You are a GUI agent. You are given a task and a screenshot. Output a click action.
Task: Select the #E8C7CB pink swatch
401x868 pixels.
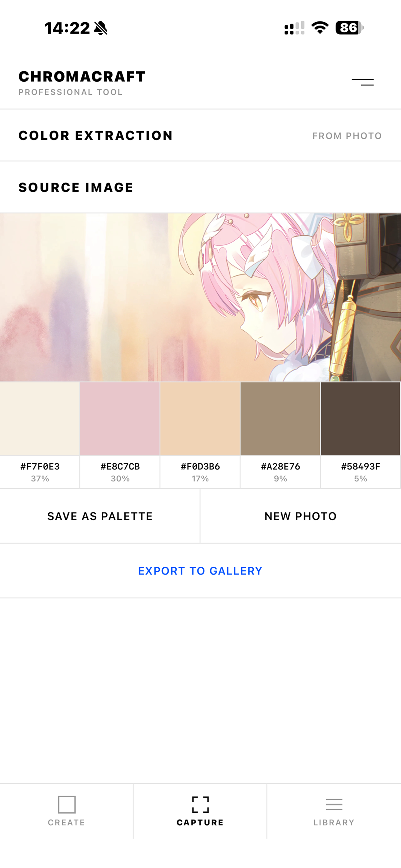120,418
